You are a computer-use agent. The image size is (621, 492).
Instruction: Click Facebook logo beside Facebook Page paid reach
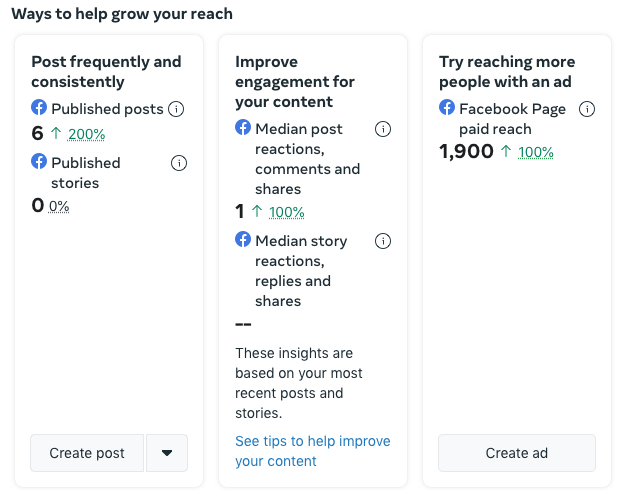(447, 108)
